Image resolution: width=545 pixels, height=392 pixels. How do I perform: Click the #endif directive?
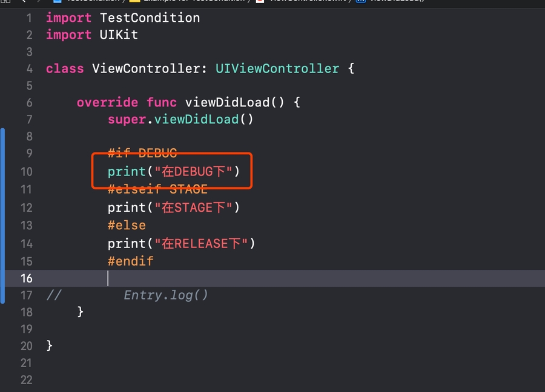coord(130,261)
